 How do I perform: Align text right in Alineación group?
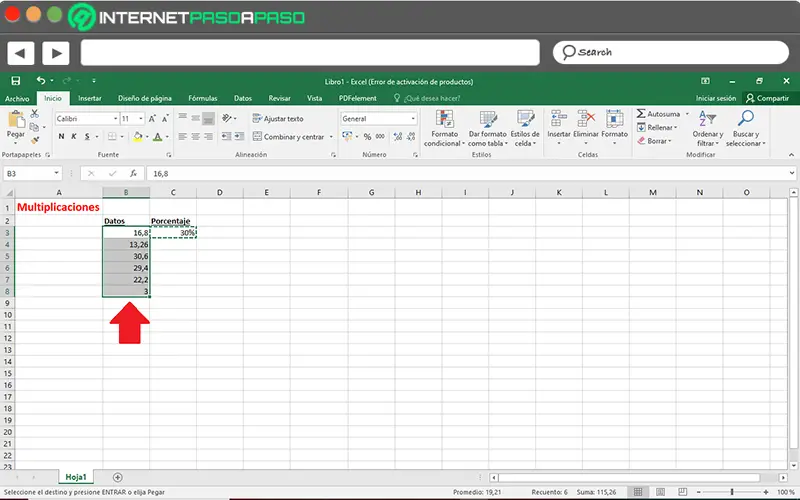tap(208, 136)
